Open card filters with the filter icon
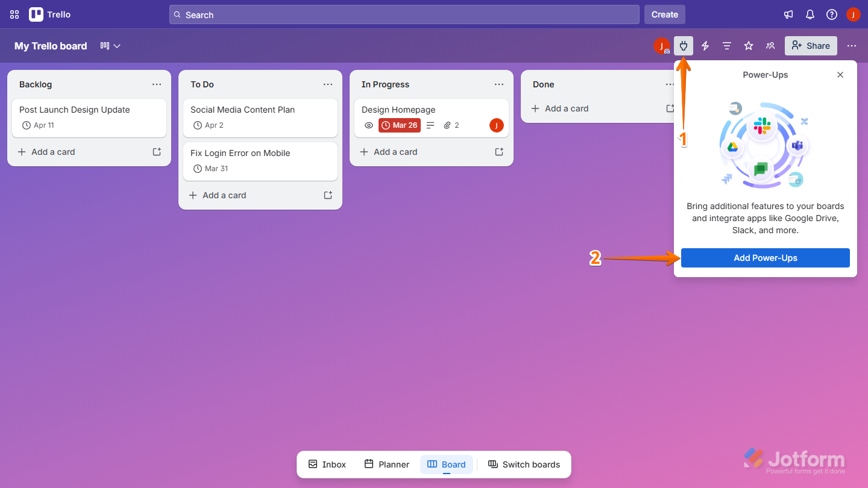Screen dimensions: 868x488 726,46
